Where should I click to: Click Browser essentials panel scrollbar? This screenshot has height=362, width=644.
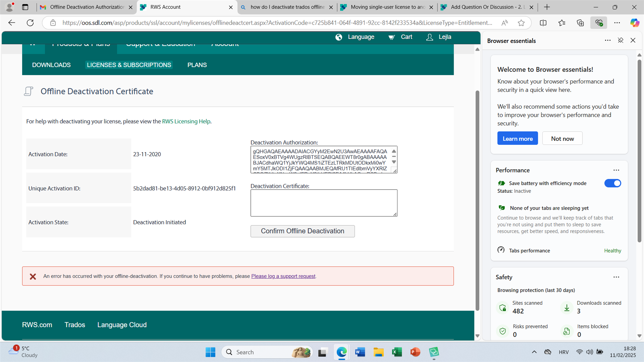point(639,151)
